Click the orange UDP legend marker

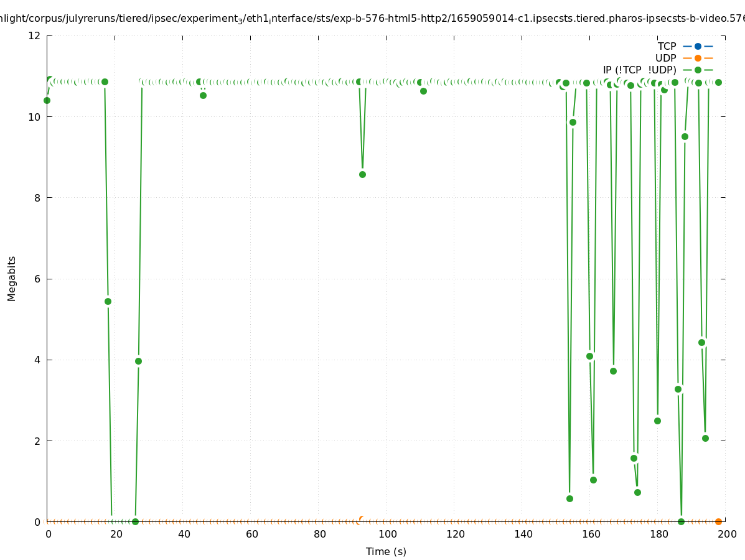click(x=698, y=58)
